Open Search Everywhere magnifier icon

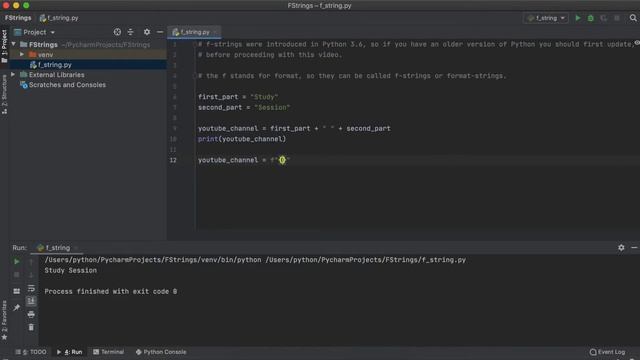pyautogui.click(x=633, y=18)
